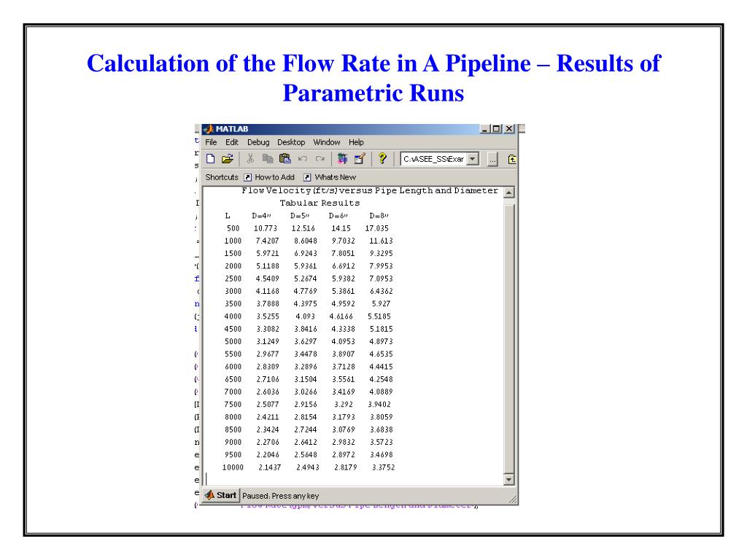The image size is (747, 560).
Task: Open Simulink from the toolbar icon
Action: pyautogui.click(x=342, y=158)
